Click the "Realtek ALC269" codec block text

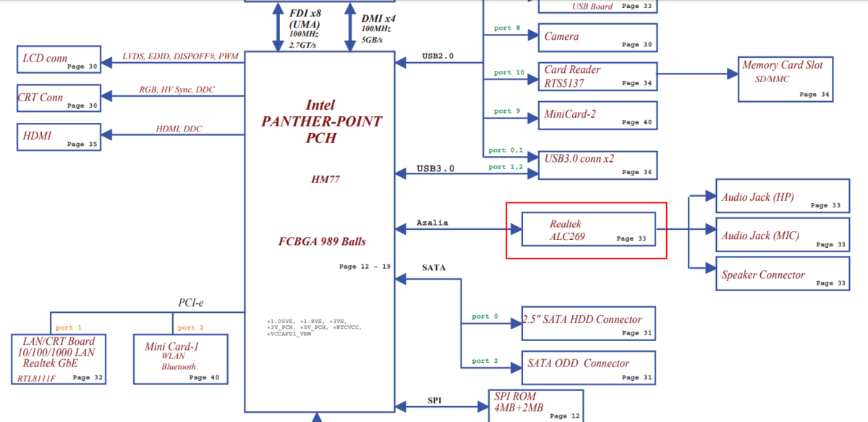pyautogui.click(x=568, y=231)
